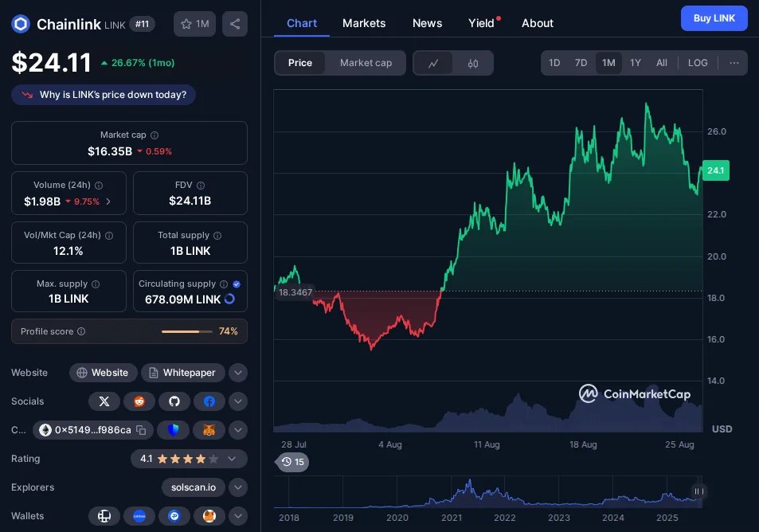Viewport: 759px width, 532px height.
Task: Open the chart more options ellipsis menu
Action: click(734, 63)
